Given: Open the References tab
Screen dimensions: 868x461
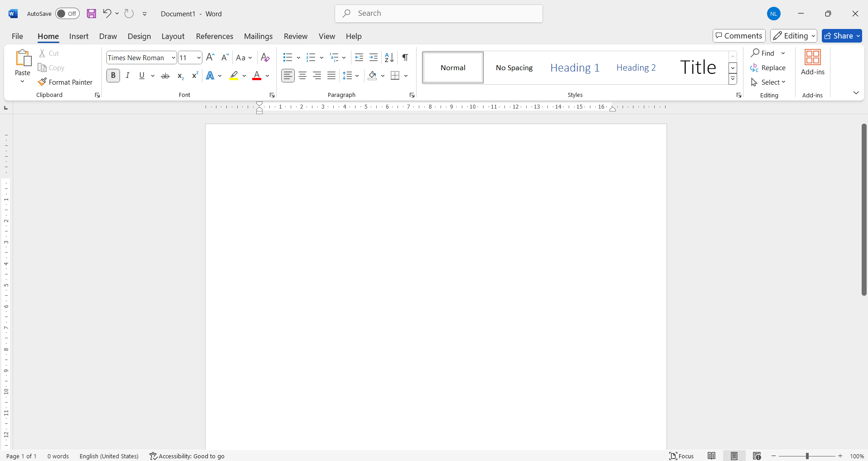Looking at the screenshot, I should pyautogui.click(x=214, y=36).
